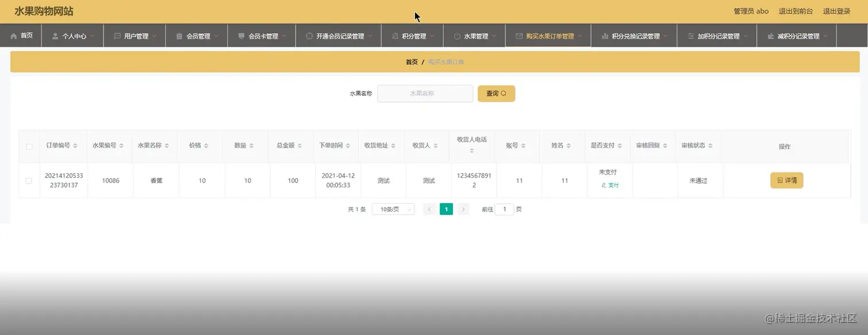Click the 管理员 abo user label

751,11
